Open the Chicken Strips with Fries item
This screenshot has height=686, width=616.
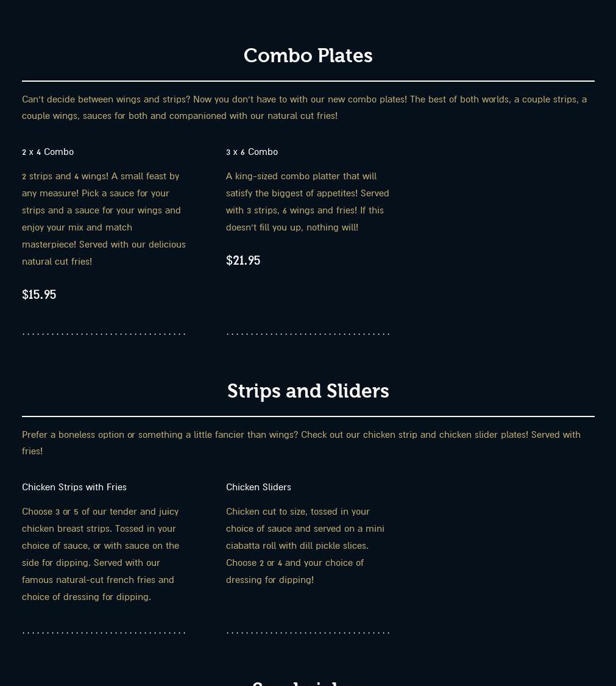(74, 487)
